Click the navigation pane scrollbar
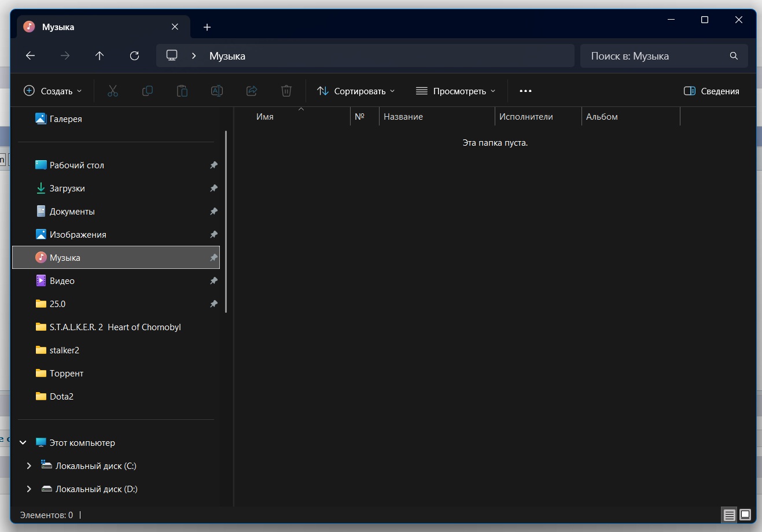 226,221
